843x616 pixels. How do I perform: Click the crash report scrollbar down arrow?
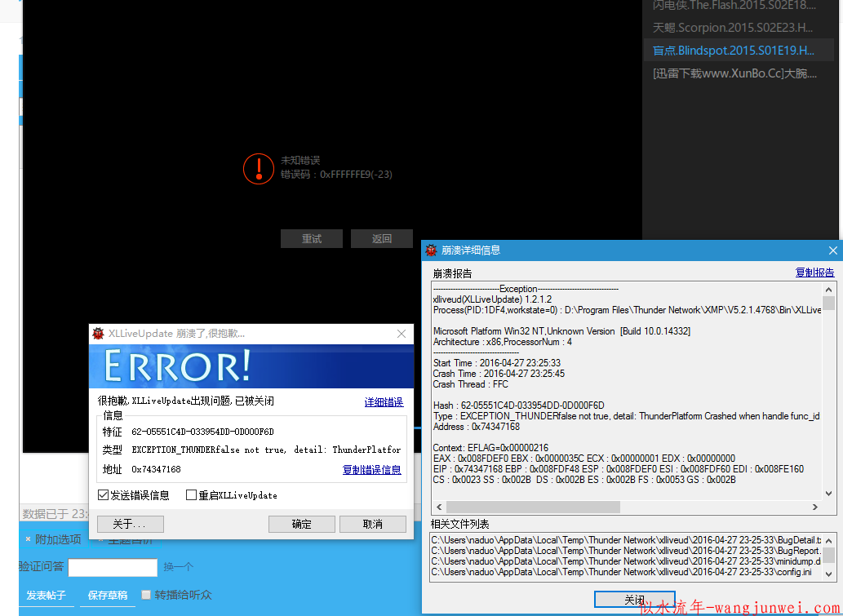tap(828, 494)
